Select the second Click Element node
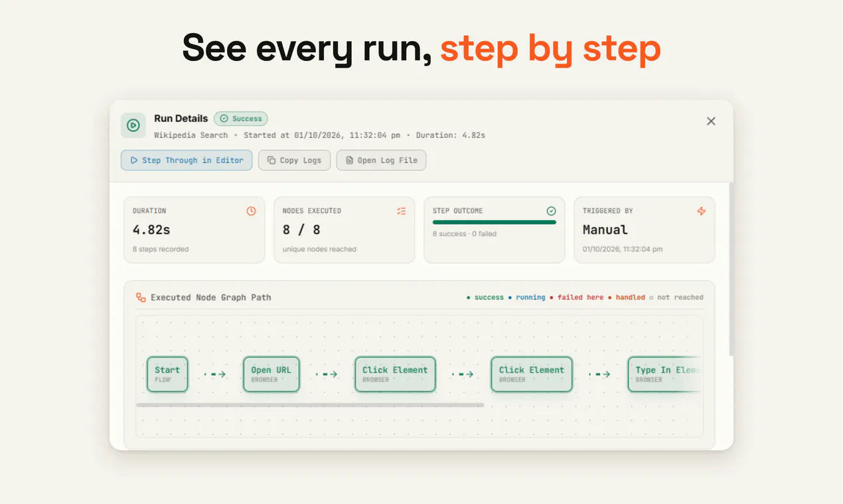843x504 pixels. pos(532,374)
